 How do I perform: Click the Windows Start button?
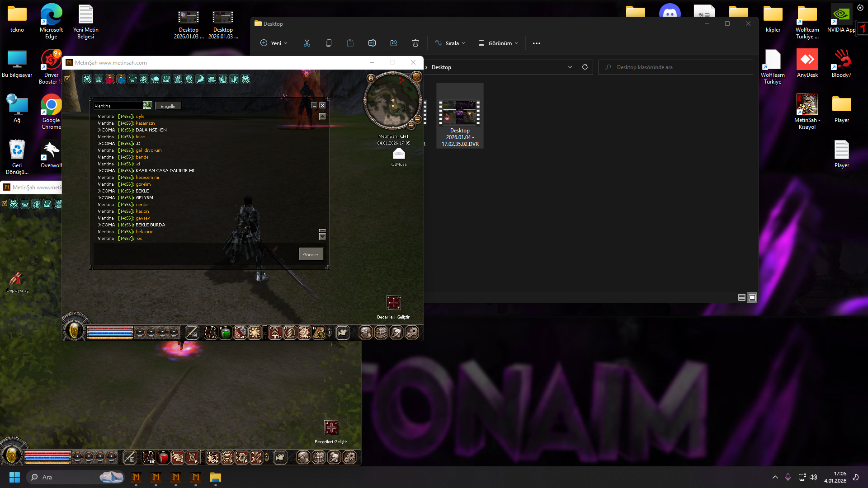point(14,477)
